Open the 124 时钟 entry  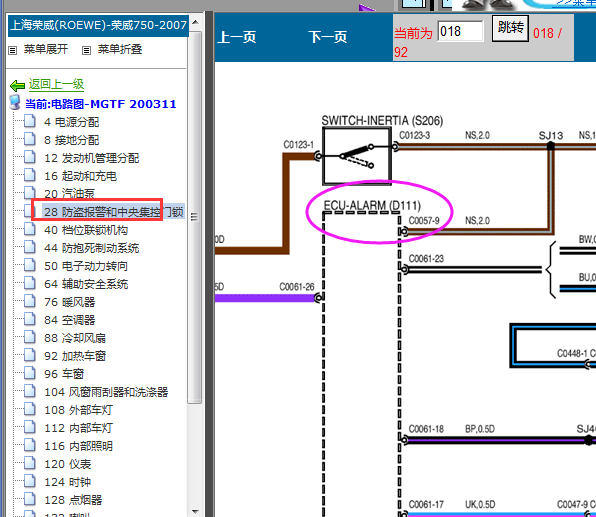[68, 482]
